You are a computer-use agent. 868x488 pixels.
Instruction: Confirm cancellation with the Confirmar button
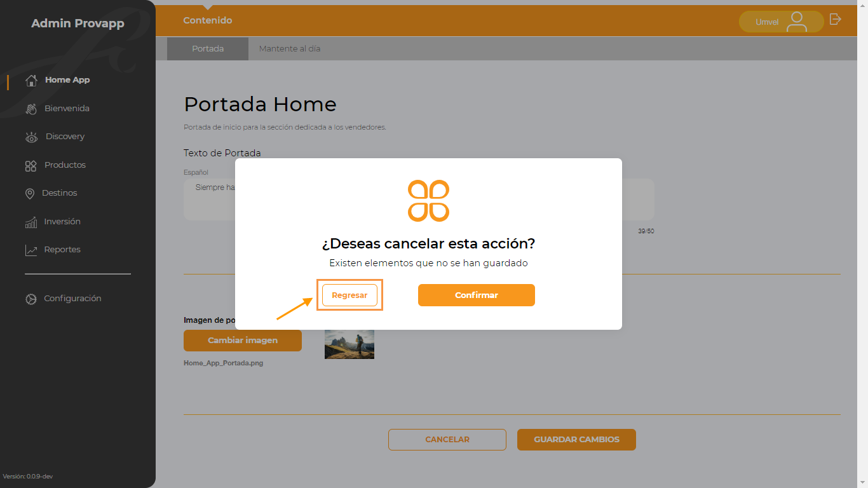point(477,295)
